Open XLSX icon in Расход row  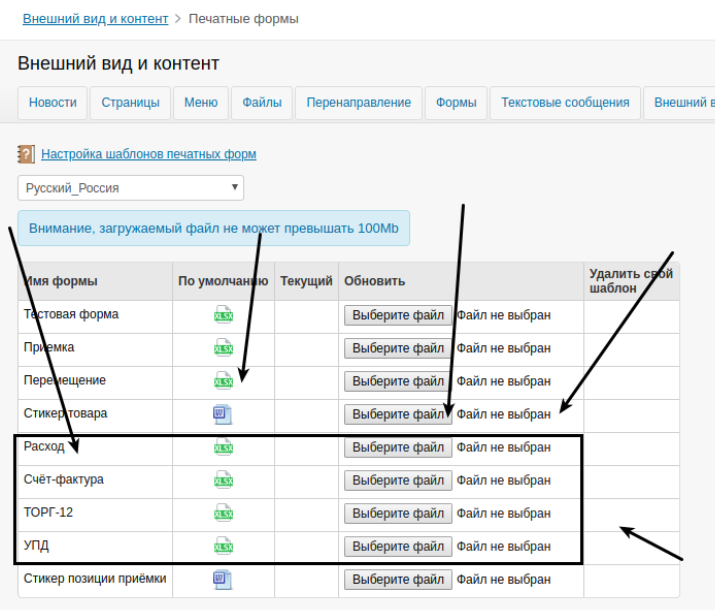[x=223, y=447]
